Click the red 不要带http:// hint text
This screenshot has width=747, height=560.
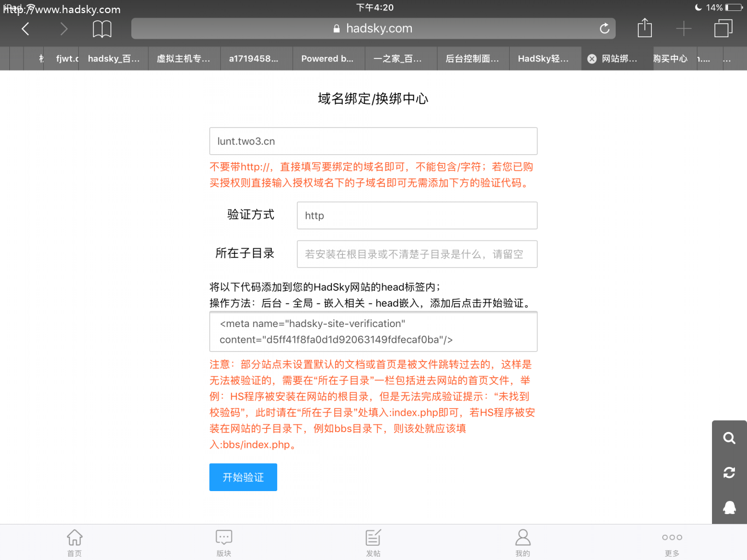click(372, 174)
